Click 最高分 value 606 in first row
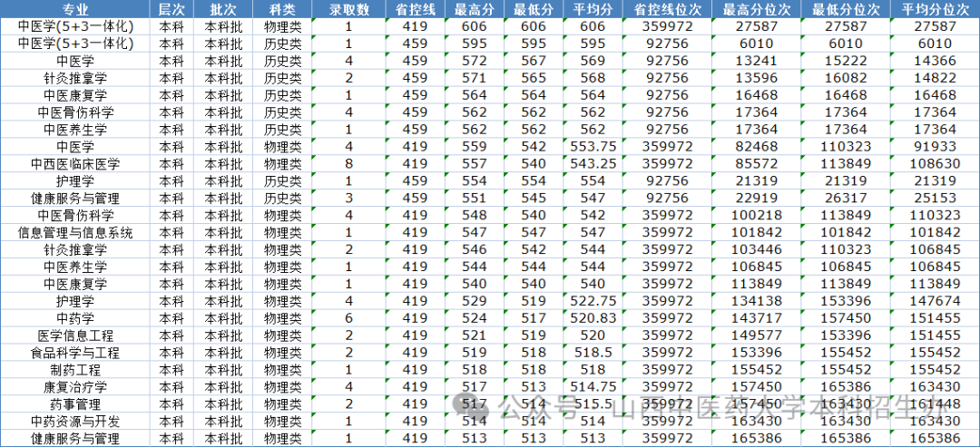Image resolution: width=980 pixels, height=447 pixels. click(475, 26)
